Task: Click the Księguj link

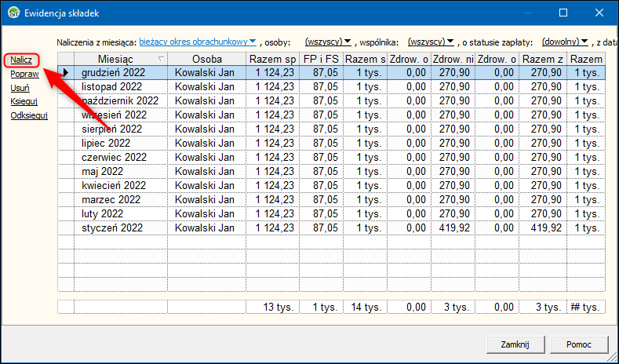Action: click(24, 101)
